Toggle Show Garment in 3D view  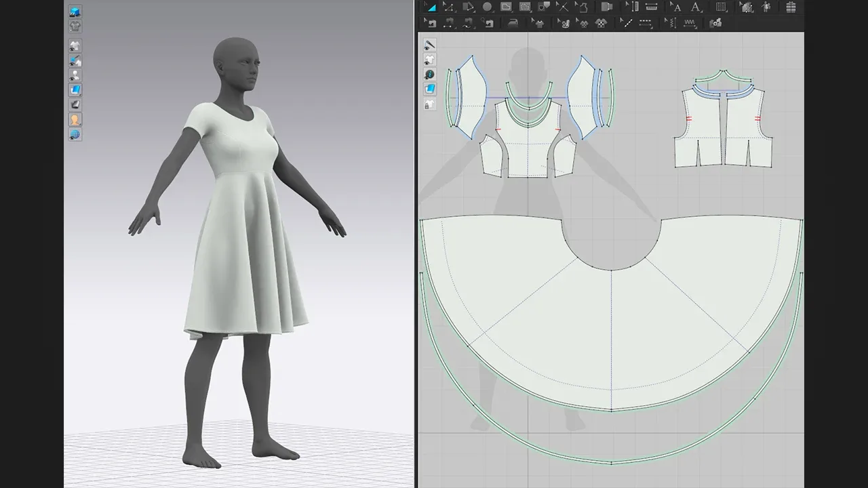(x=75, y=46)
